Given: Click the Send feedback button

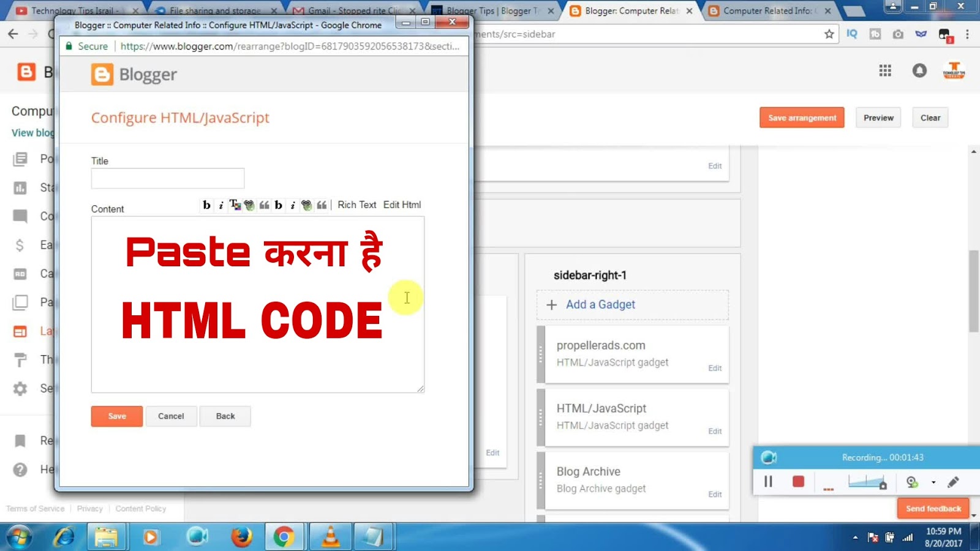Looking at the screenshot, I should [x=933, y=508].
